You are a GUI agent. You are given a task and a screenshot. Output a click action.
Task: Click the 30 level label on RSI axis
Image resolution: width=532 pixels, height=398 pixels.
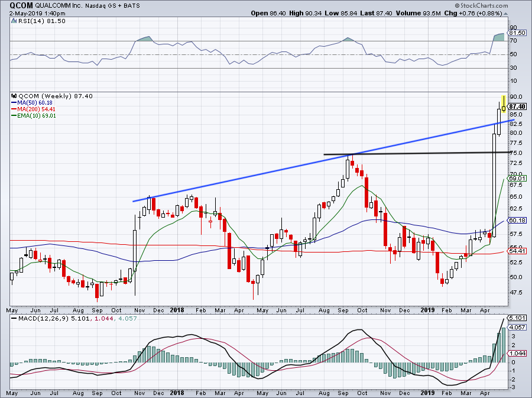click(513, 68)
